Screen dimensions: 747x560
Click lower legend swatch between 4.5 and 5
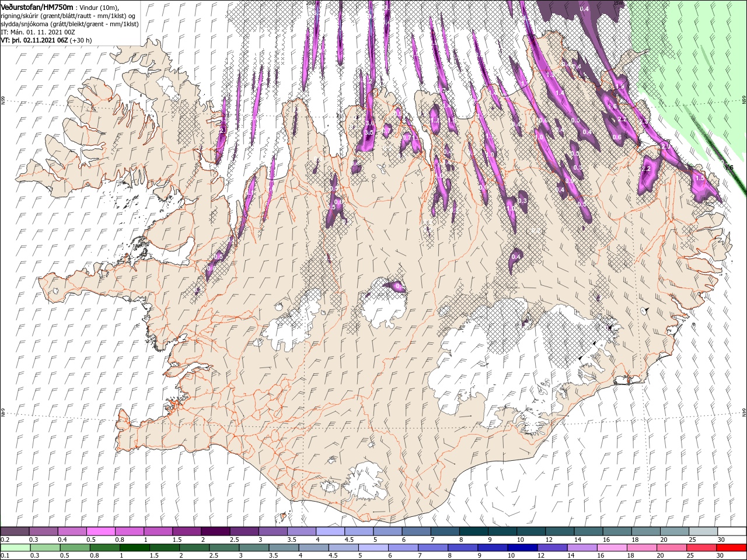point(343,548)
